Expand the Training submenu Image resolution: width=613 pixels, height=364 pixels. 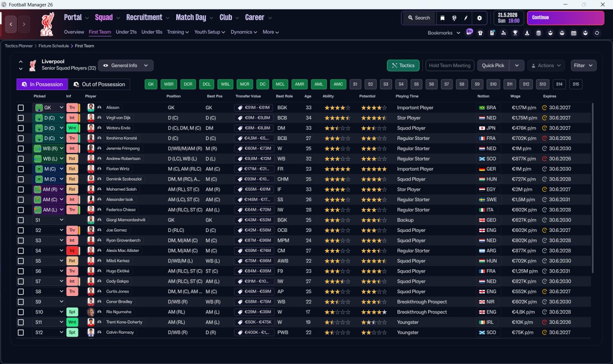click(x=178, y=32)
